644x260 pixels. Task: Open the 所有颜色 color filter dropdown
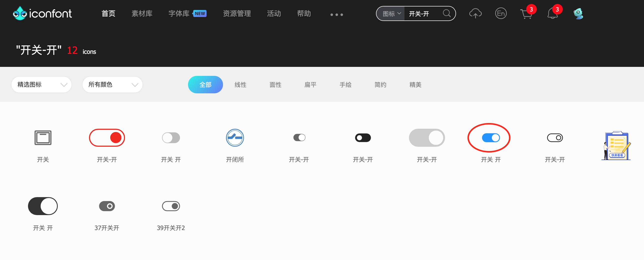tap(112, 85)
